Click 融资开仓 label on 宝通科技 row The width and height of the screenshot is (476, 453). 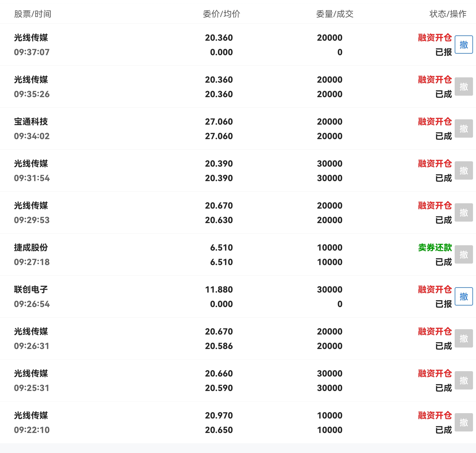point(435,122)
